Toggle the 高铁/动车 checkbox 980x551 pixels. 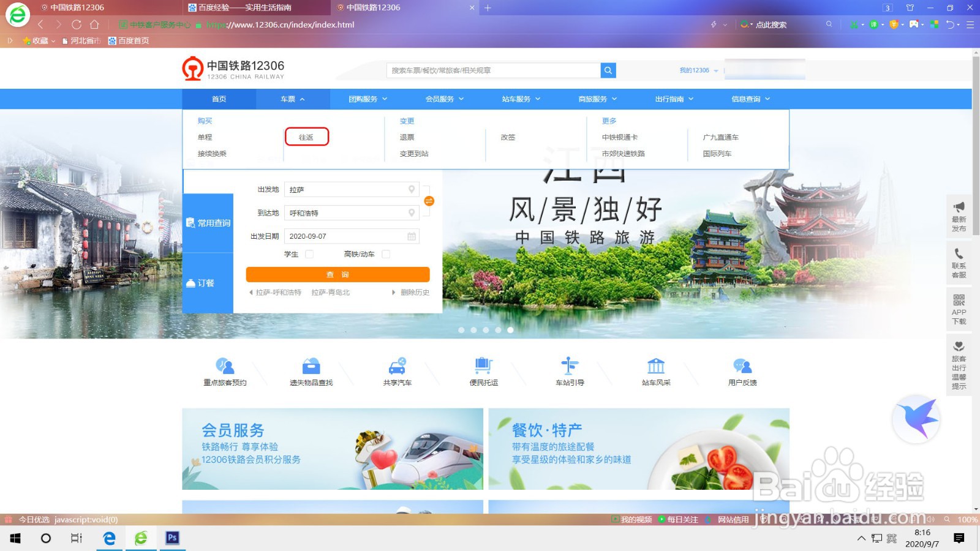386,254
